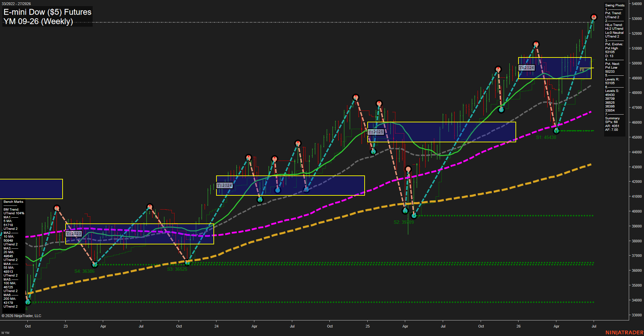Click the Bench Marks panel heading
Image resolution: width=644 pixels, height=336 pixels.
[x=14, y=202]
